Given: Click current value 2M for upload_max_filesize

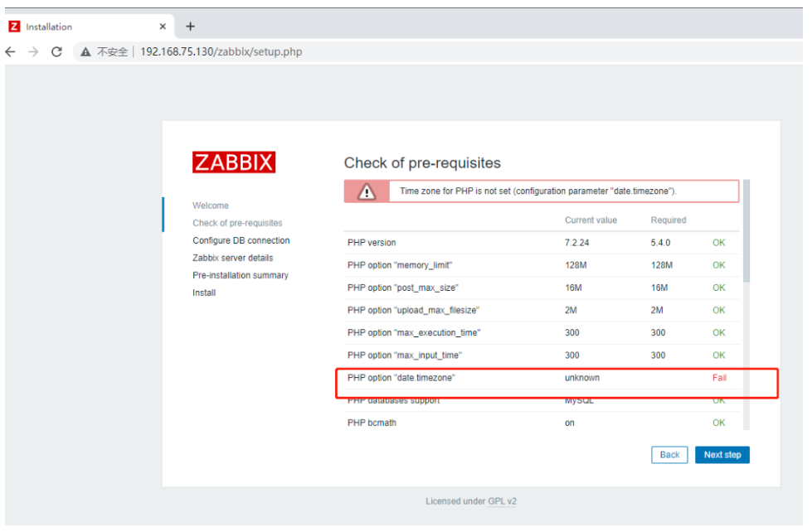Looking at the screenshot, I should click(571, 310).
